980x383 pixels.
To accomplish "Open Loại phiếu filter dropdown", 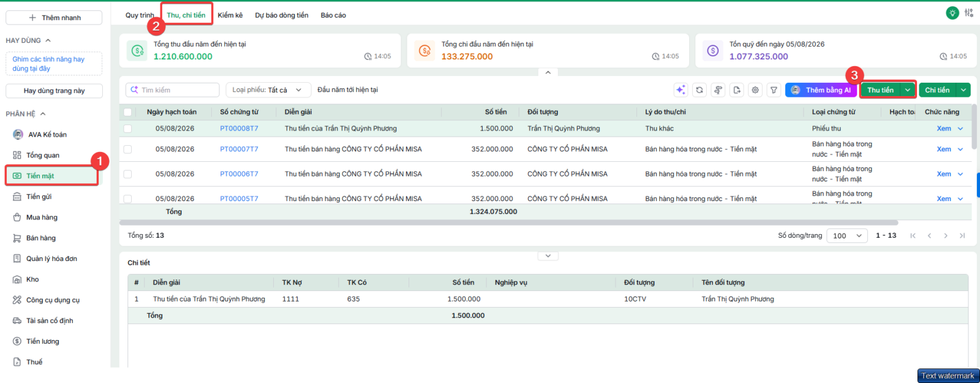I will [x=268, y=90].
